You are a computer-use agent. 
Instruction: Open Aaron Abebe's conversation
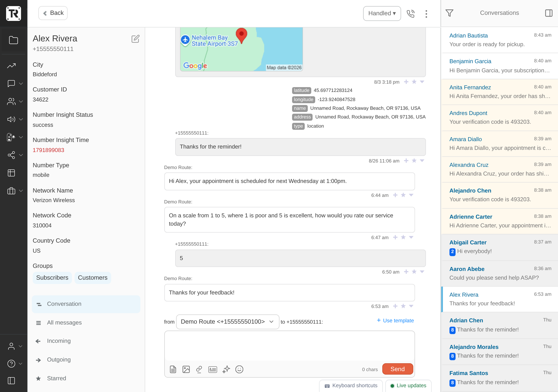click(x=500, y=274)
